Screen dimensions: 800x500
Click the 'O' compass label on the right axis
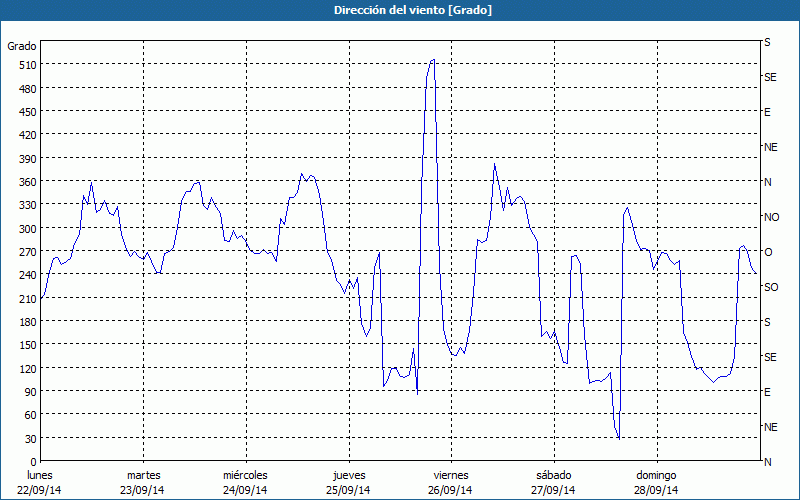click(x=768, y=252)
